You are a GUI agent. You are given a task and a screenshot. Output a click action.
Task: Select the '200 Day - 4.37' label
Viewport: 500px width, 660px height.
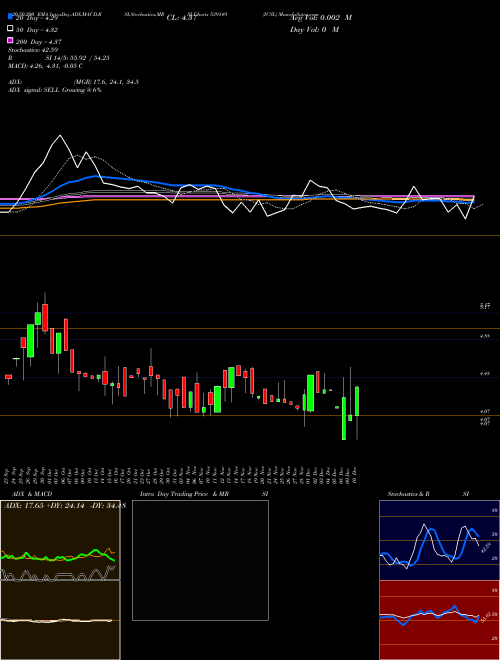pos(39,42)
